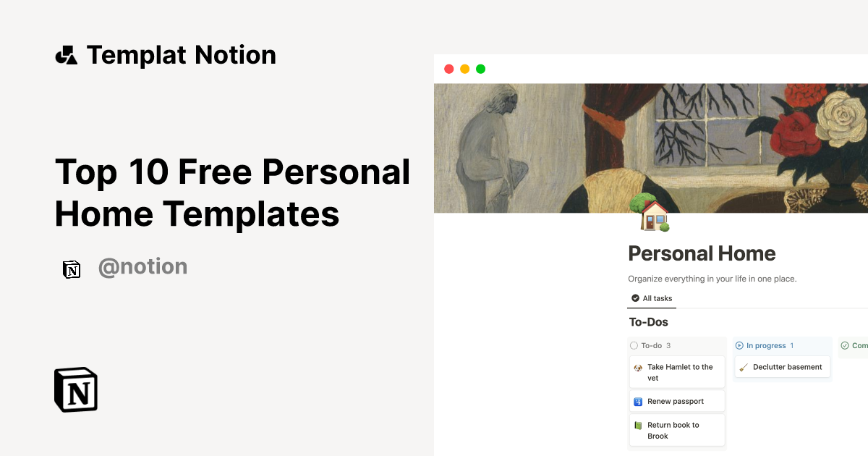Image resolution: width=868 pixels, height=456 pixels.
Task: Click the passport control icon on Renew passport
Action: 637,401
